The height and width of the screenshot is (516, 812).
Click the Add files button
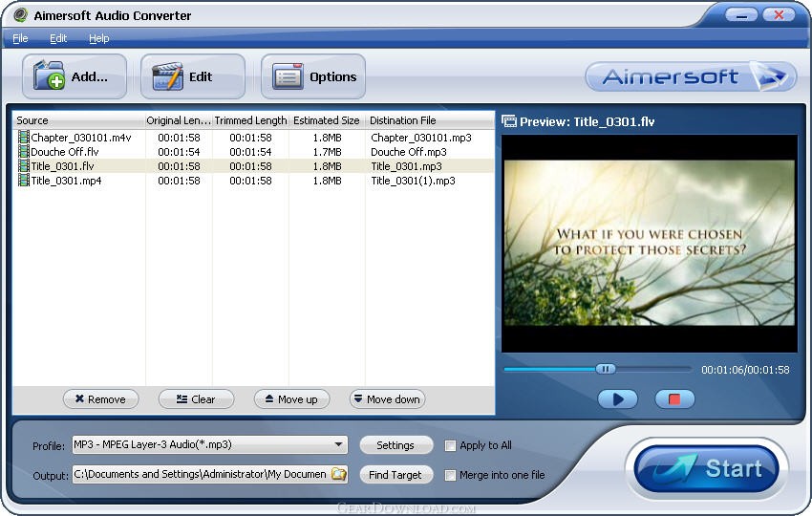pos(75,76)
